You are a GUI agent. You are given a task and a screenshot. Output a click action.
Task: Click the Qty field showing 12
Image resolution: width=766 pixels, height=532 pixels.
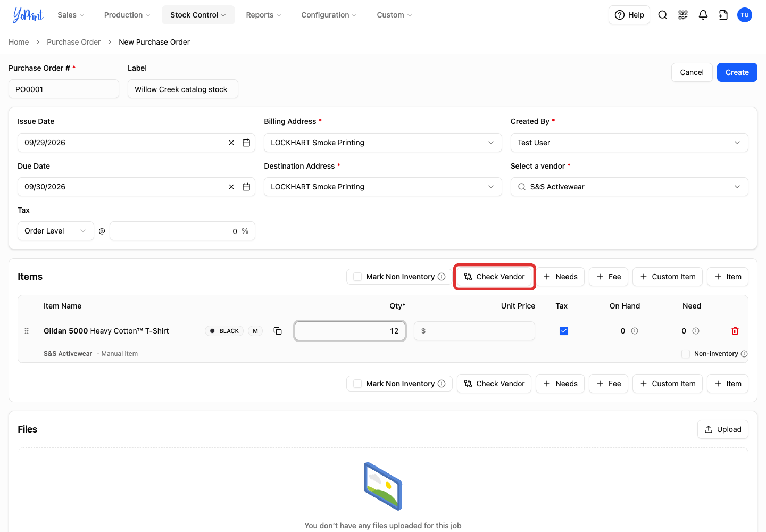pyautogui.click(x=350, y=331)
